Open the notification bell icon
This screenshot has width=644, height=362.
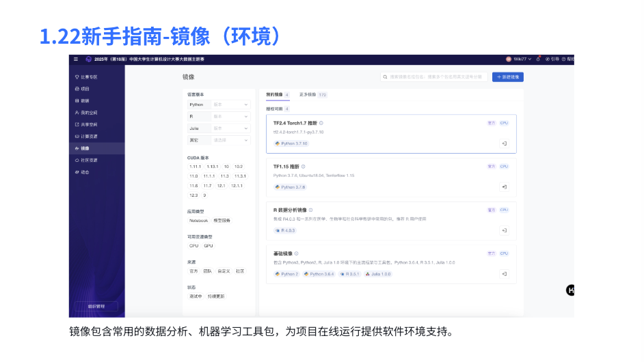coord(539,59)
